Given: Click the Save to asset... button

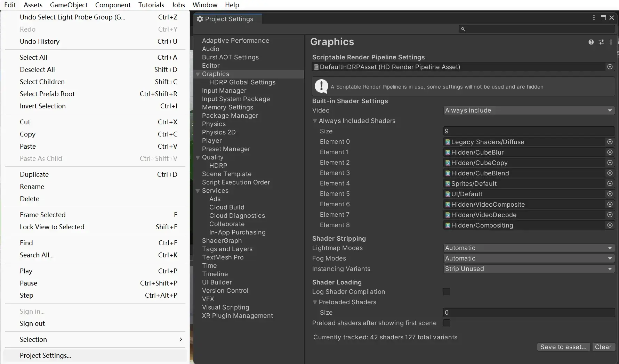Looking at the screenshot, I should (x=563, y=347).
